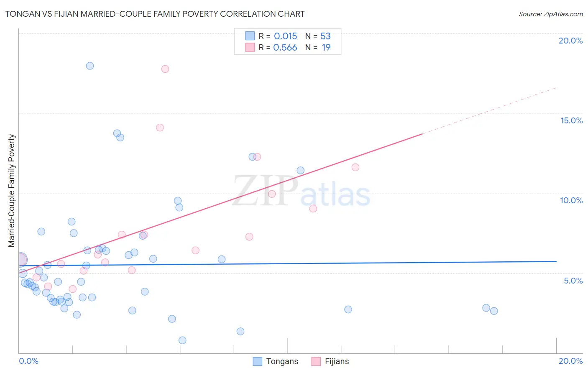Open the ZipAtlas.com source link
Viewport: 588px width, 373px height.
(x=551, y=14)
